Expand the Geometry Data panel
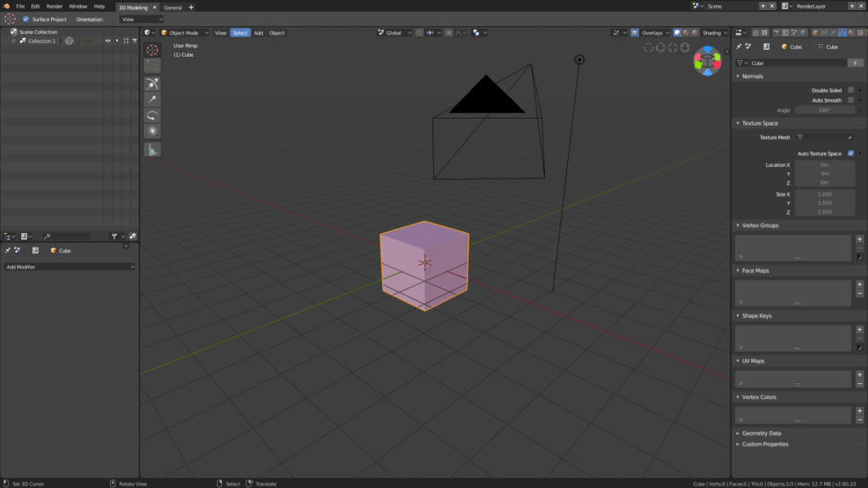Screen dimensions: 868x488 (x=761, y=433)
